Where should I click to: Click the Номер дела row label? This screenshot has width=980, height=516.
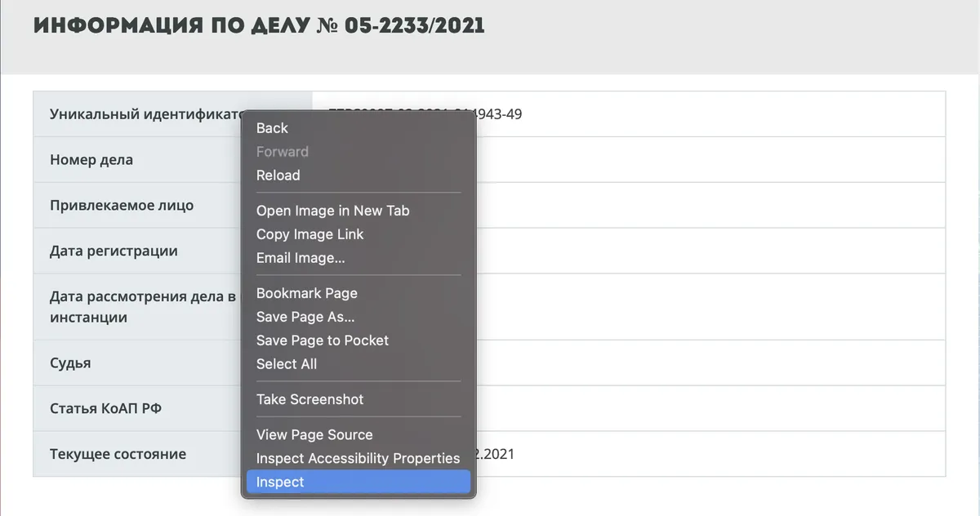[91, 160]
